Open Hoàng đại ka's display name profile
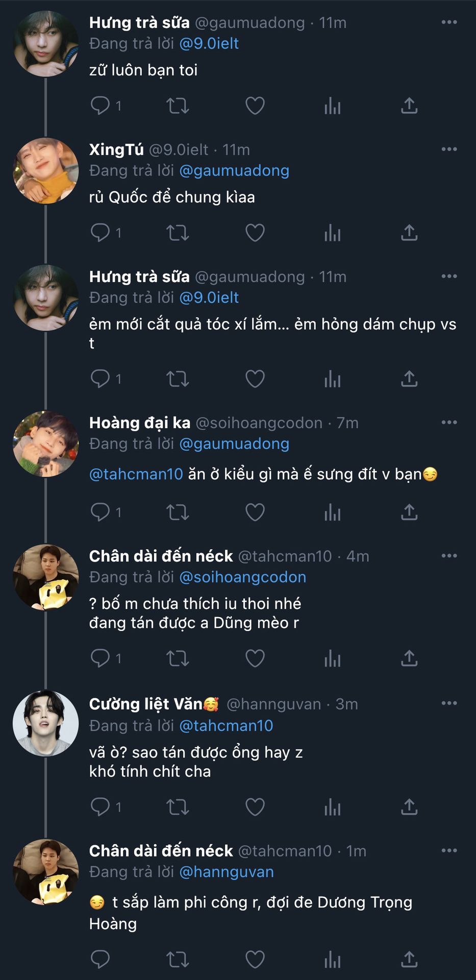Screen dimensions: 476x980 [139, 423]
